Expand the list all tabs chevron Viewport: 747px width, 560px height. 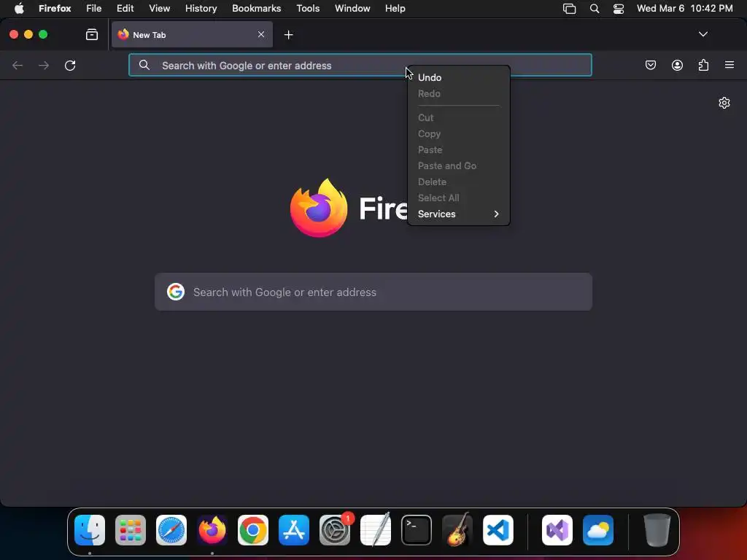point(703,34)
